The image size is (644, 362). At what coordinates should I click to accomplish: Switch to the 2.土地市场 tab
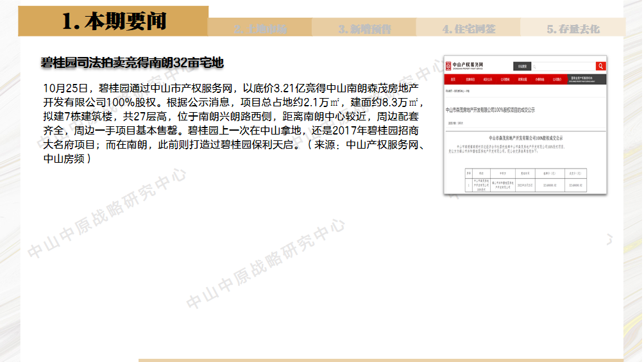pos(260,28)
